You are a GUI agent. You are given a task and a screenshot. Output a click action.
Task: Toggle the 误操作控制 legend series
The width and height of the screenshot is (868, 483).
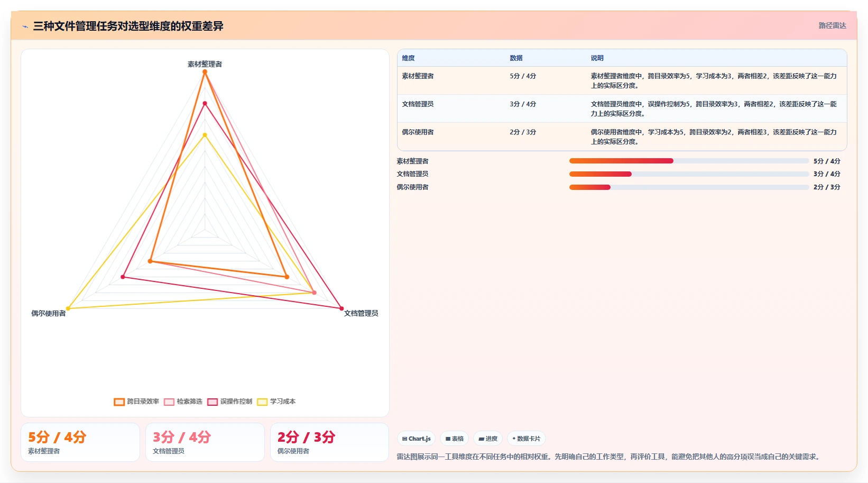[229, 402]
